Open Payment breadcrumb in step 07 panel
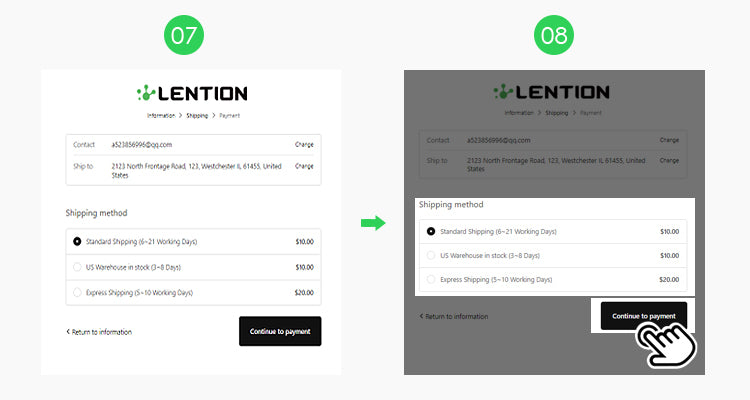Screen dimensions: 750x400 (x=229, y=116)
